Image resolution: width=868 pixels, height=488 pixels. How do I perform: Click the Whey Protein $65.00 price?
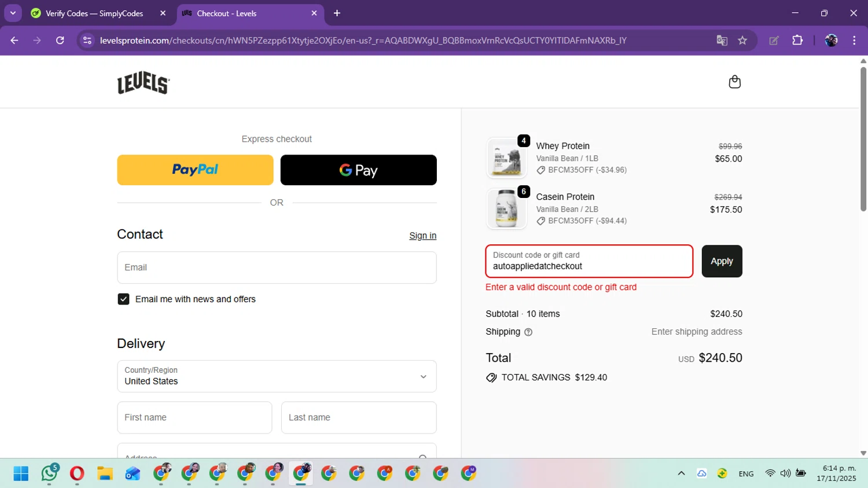[x=729, y=159]
